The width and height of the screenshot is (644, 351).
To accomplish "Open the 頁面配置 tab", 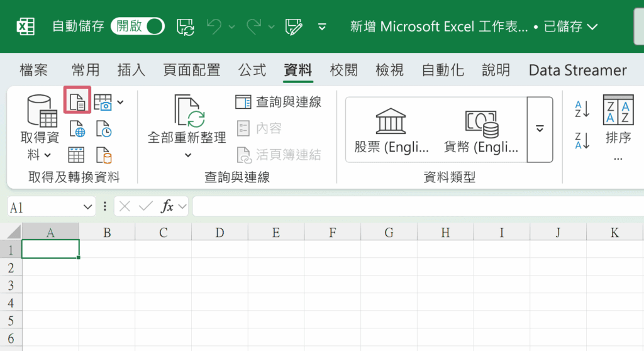I will pos(191,70).
